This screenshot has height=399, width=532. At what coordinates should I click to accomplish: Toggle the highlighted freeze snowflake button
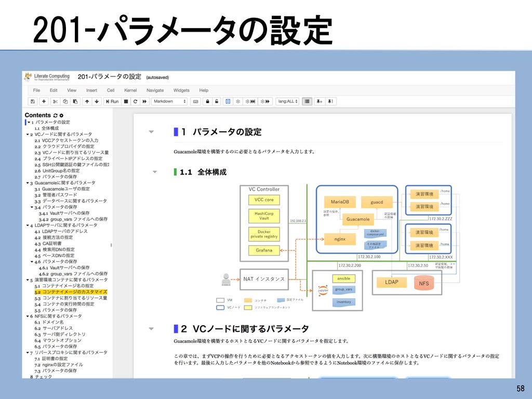[x=228, y=101]
